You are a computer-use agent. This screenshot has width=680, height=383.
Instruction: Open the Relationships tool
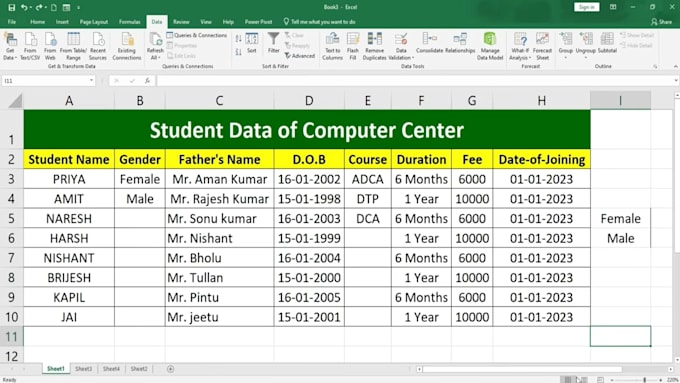[460, 43]
